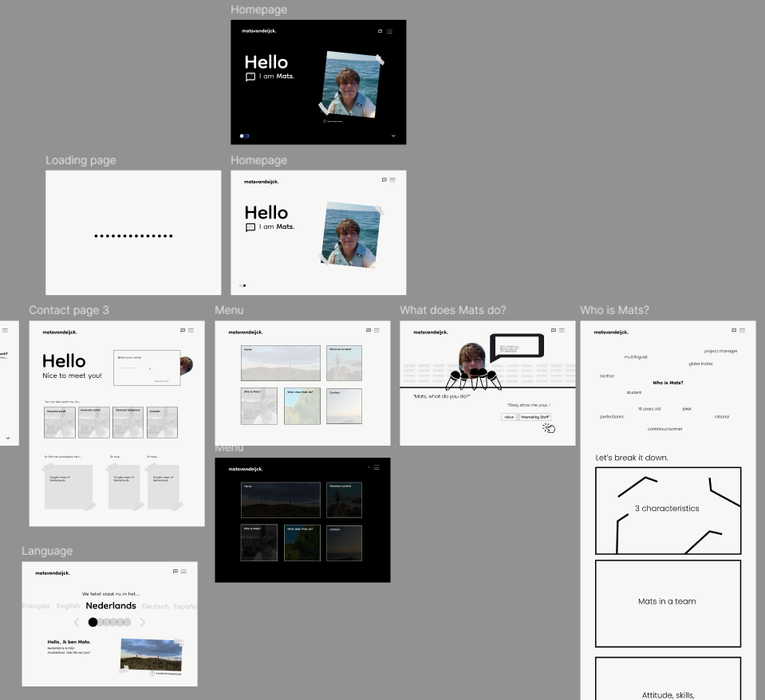765x700 pixels.
Task: Open the 'Attitude, skills,' box
Action: click(668, 678)
